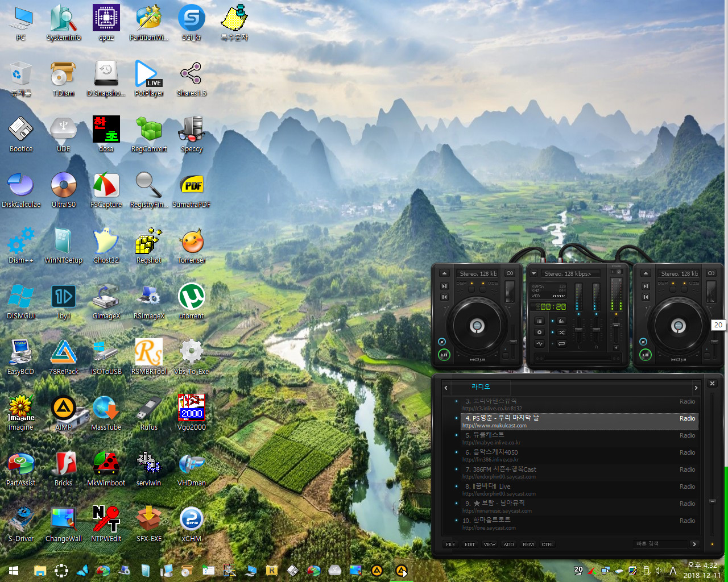
Task: Click the quick search field 빠른 검색
Action: point(660,544)
